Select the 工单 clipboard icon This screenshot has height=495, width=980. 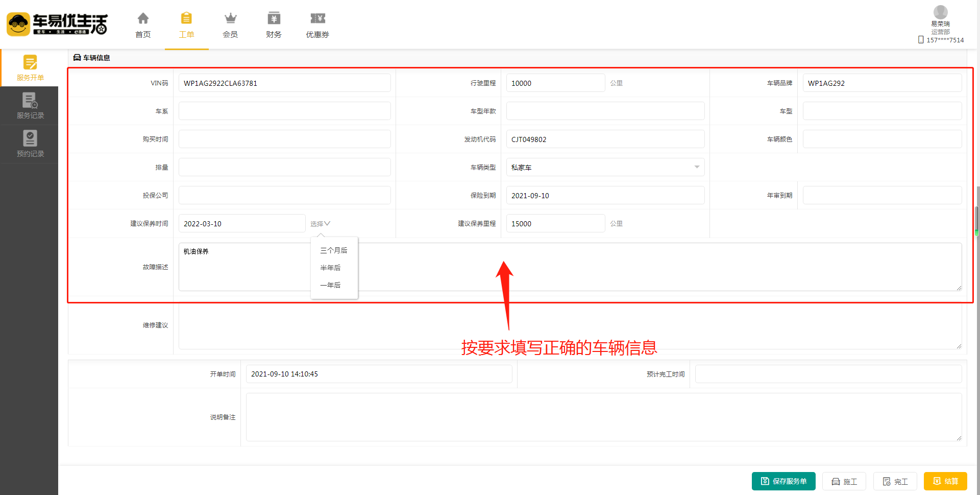(x=186, y=18)
